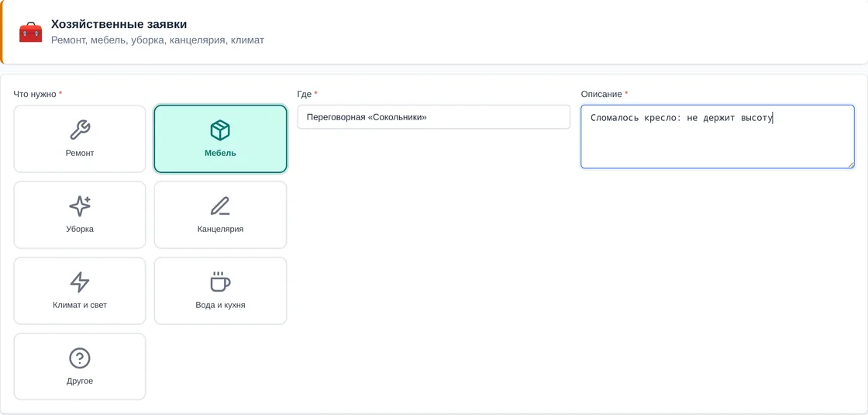The width and height of the screenshot is (868, 415).
Task: Click the wrench icon for Ремонт
Action: point(80,130)
